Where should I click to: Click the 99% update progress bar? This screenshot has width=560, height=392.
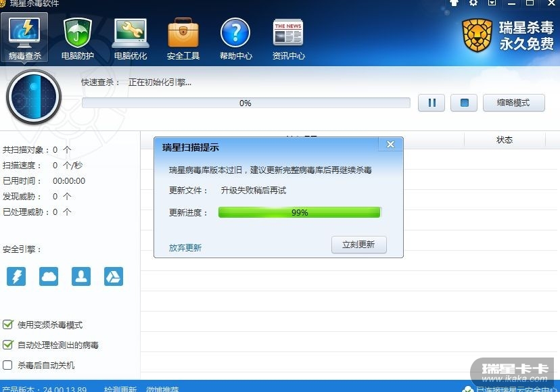pyautogui.click(x=300, y=212)
